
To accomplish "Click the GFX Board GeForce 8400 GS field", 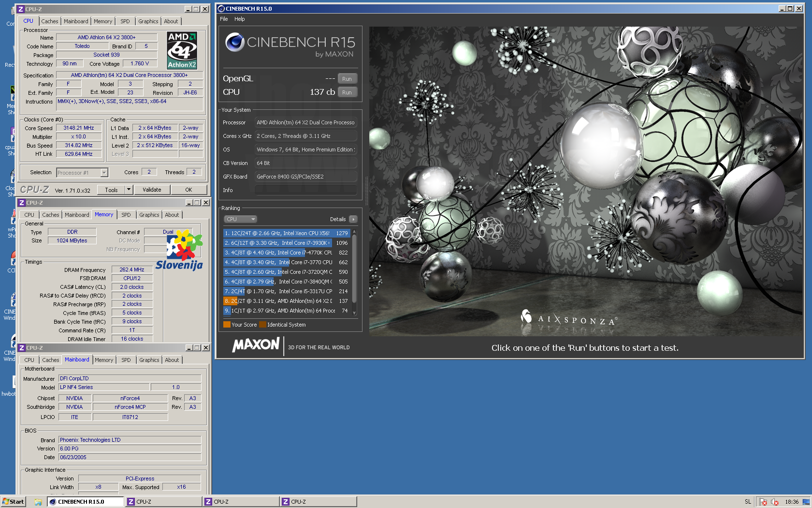I will 306,177.
